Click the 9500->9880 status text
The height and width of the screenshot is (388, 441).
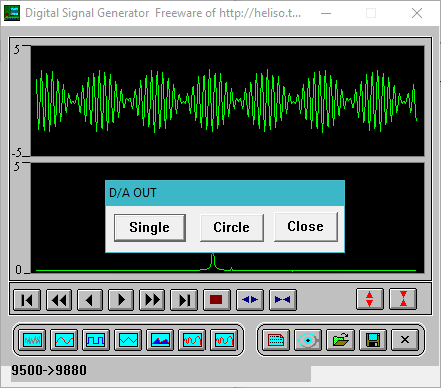click(49, 370)
